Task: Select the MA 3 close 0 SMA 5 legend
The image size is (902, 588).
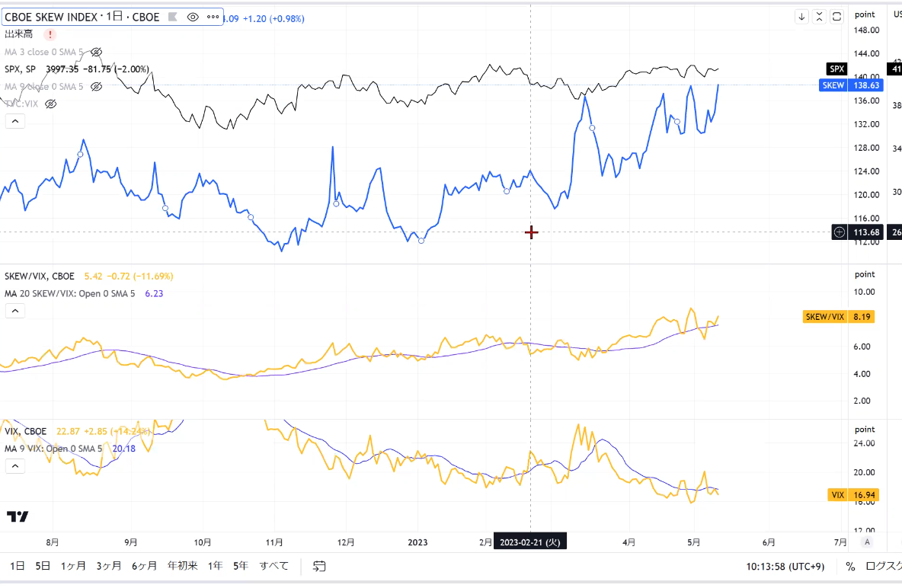Action: click(43, 52)
